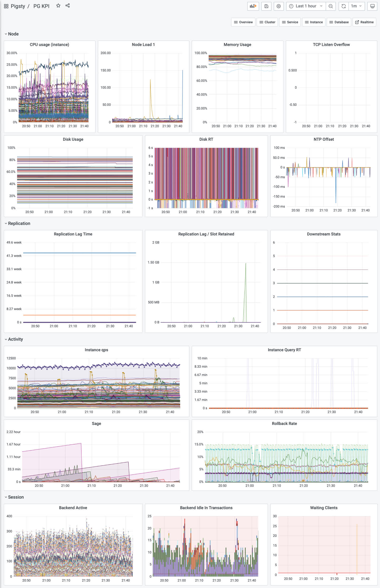The height and width of the screenshot is (588, 380).
Task: Star the PG KPI dashboard
Action: point(58,6)
